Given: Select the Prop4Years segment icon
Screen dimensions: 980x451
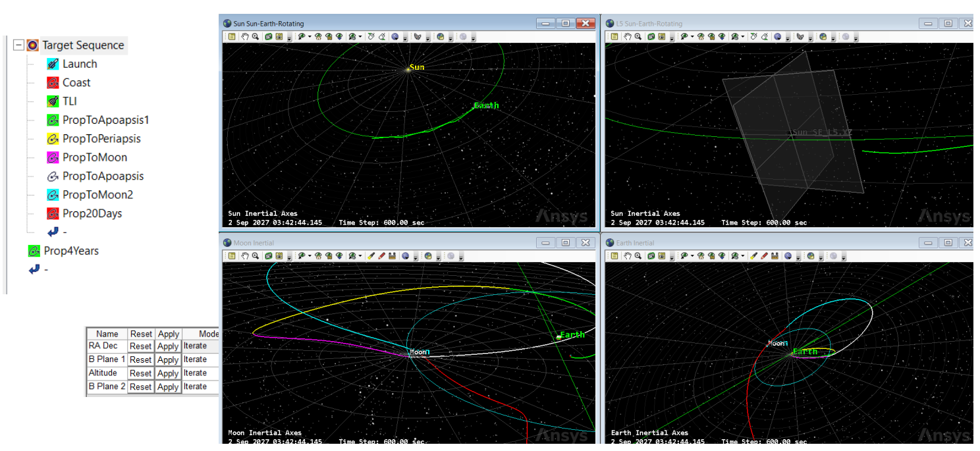Looking at the screenshot, I should pos(34,251).
